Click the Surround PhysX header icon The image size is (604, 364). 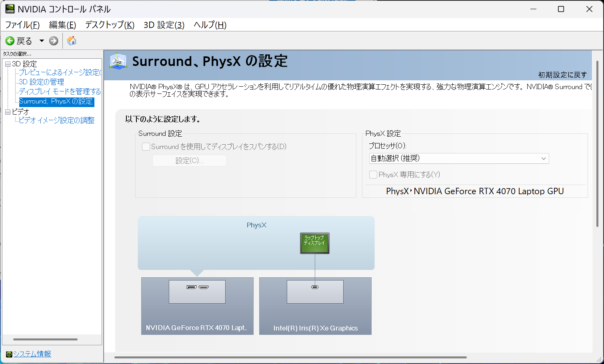(118, 61)
